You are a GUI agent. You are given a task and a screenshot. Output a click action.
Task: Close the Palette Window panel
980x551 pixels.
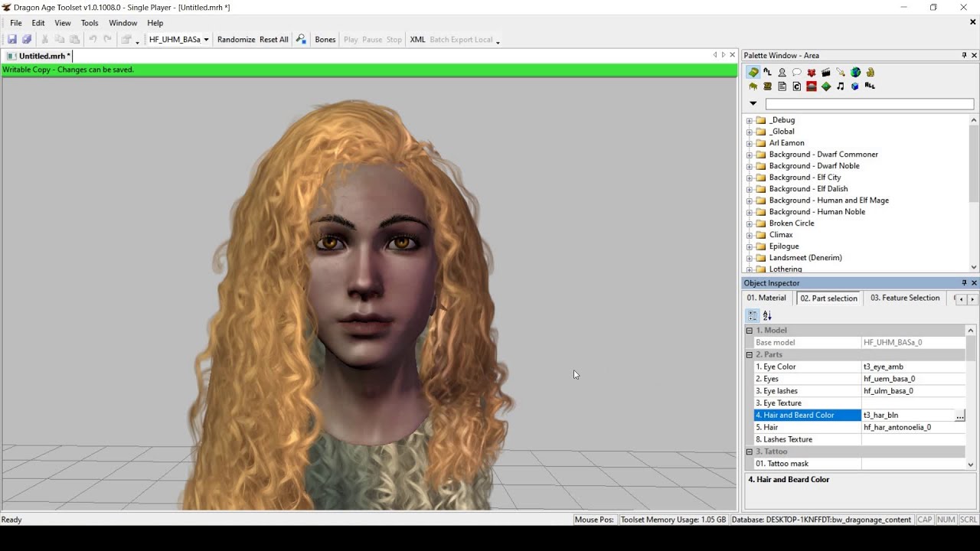coord(974,55)
